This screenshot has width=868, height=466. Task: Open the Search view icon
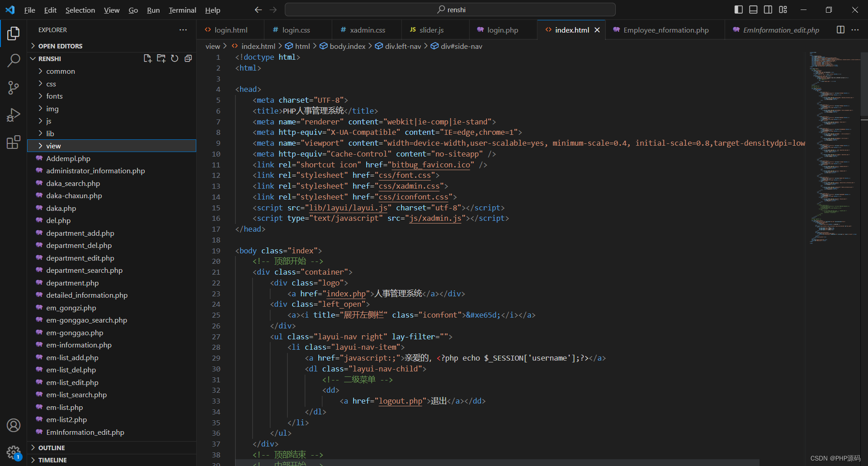click(x=14, y=60)
